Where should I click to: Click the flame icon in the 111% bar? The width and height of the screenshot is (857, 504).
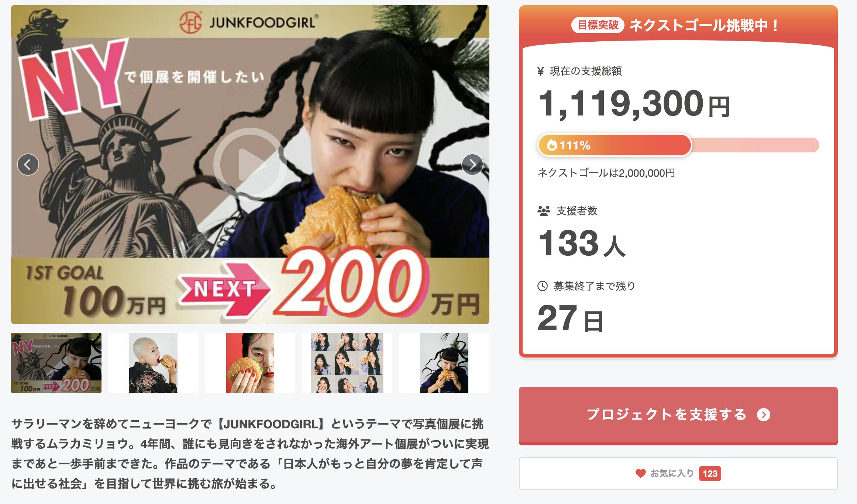[552, 145]
